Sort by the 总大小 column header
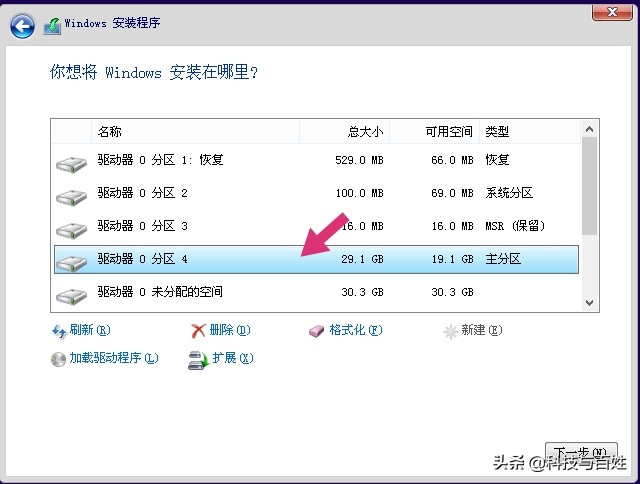 pyautogui.click(x=345, y=131)
